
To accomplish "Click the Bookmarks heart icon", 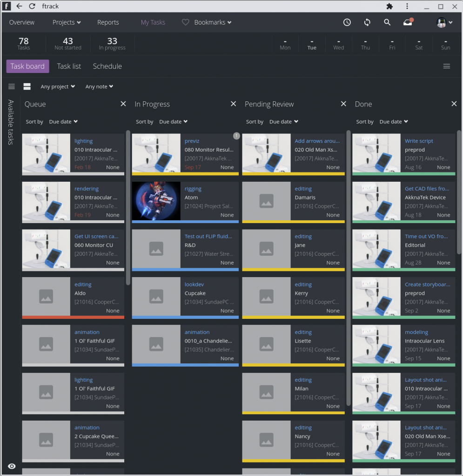I will pos(185,22).
